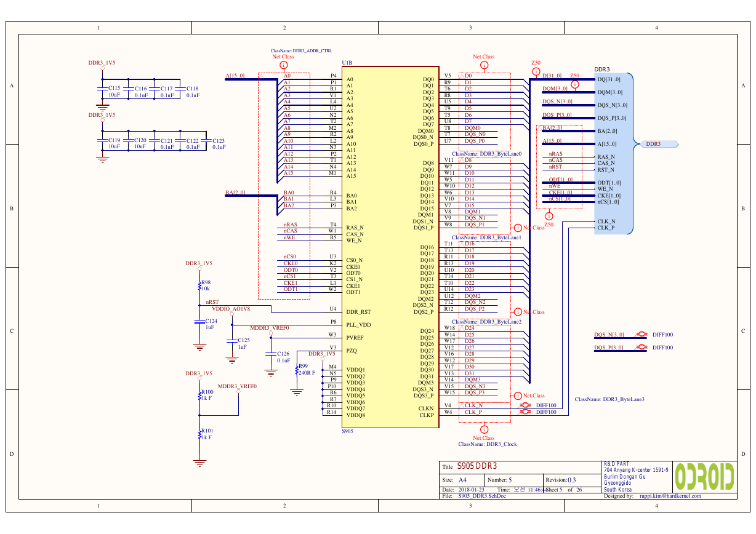Click the Net Class marker above DDR3_ADDR_CTRL box
The height and width of the screenshot is (534, 756).
pos(283,64)
